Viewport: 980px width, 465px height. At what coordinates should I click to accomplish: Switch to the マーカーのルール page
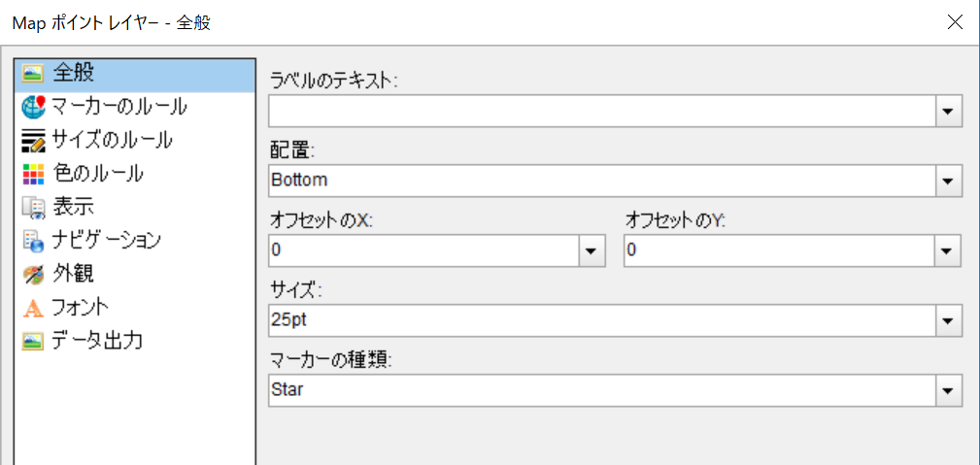point(118,108)
